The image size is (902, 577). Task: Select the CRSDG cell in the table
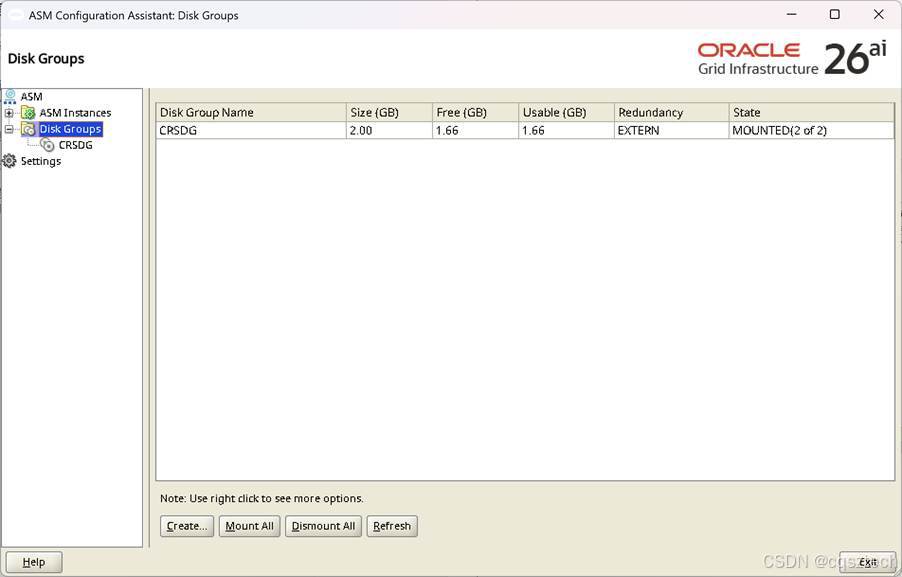pyautogui.click(x=251, y=131)
